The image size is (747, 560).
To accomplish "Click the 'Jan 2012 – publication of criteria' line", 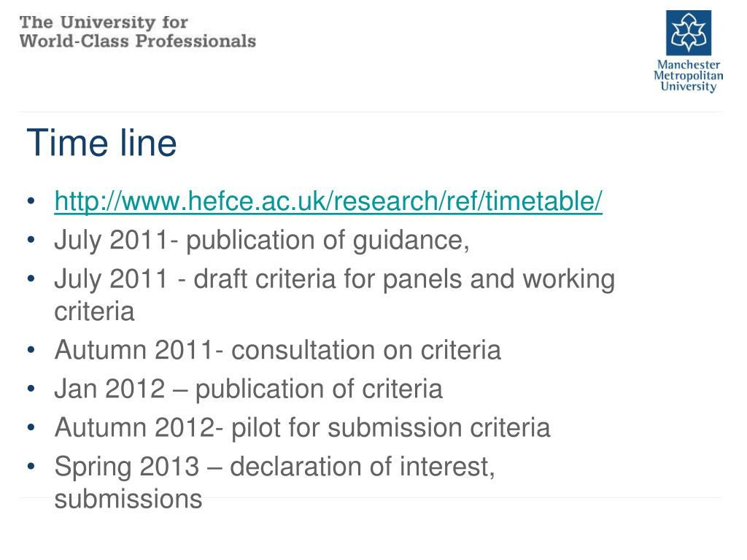I will tap(248, 389).
